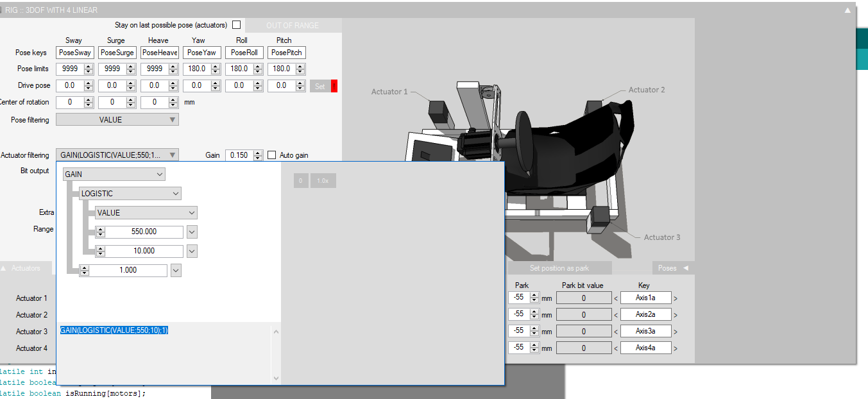Click the next-key arrow beside Axis3a
868x399 pixels.
pyautogui.click(x=676, y=332)
